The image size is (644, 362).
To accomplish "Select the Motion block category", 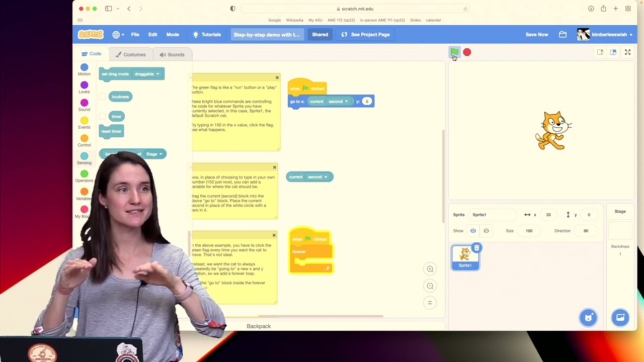I will click(x=84, y=70).
